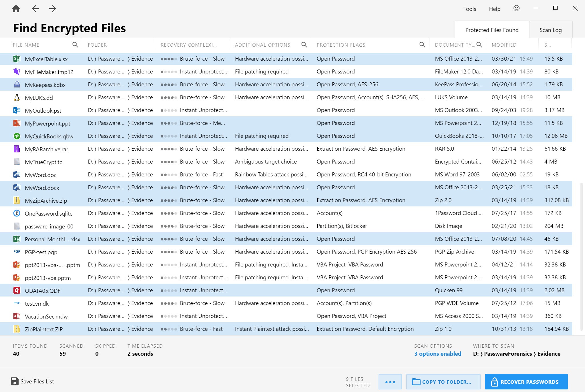Click the QuickBooks icon of MyQuickBooks.qbw
The height and width of the screenshot is (392, 585).
[x=17, y=136]
